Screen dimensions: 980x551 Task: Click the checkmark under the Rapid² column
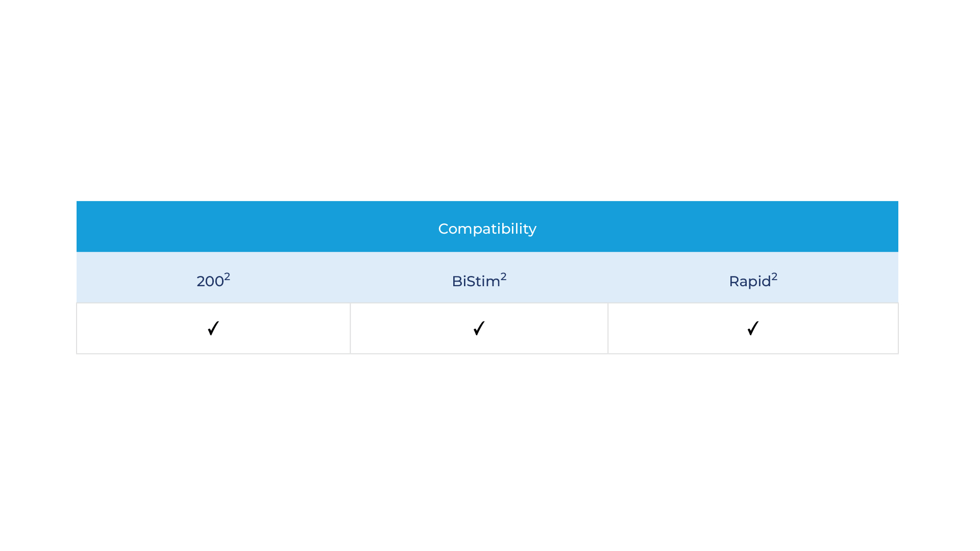point(753,328)
